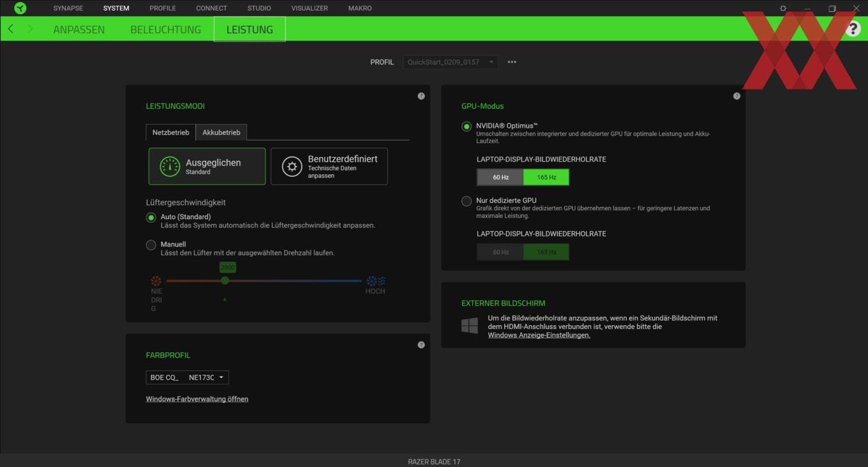868x467 pixels.
Task: Switch to the Netzbetrieb tab
Action: (170, 132)
